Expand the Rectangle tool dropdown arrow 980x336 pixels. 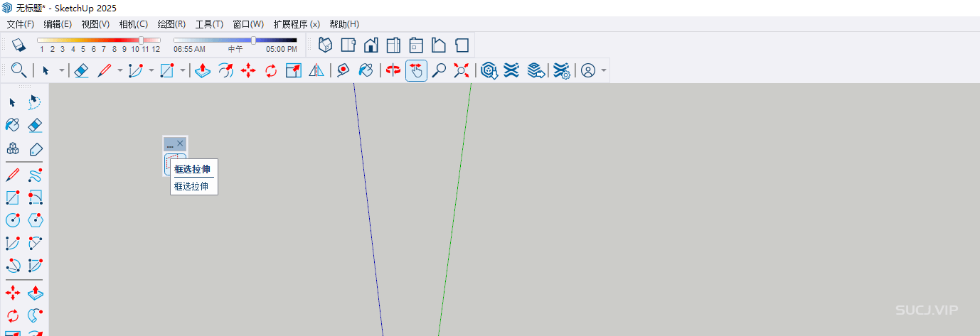click(x=183, y=70)
